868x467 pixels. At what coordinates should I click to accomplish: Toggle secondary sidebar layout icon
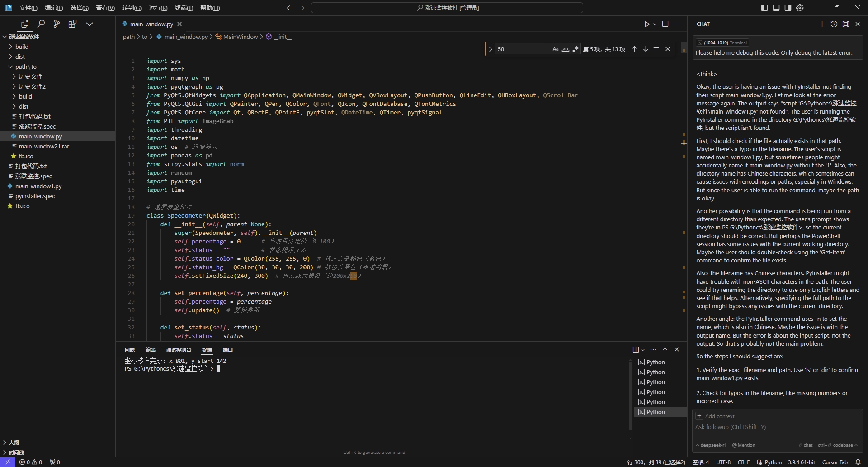pyautogui.click(x=788, y=8)
